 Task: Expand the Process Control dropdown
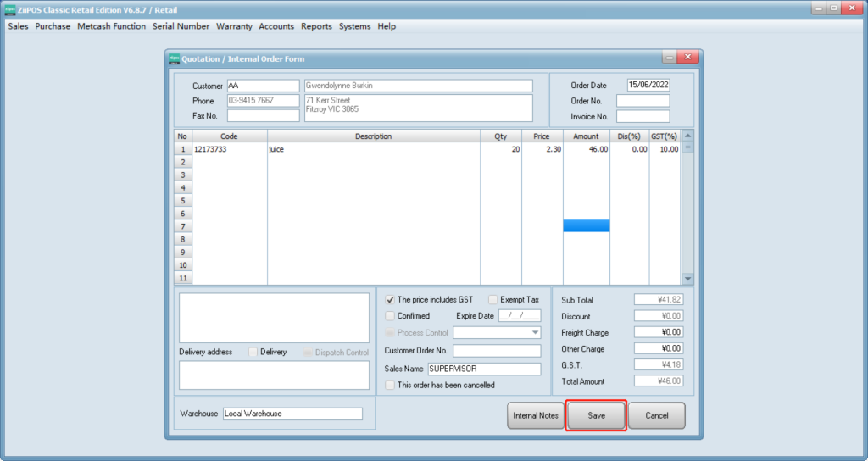(535, 333)
